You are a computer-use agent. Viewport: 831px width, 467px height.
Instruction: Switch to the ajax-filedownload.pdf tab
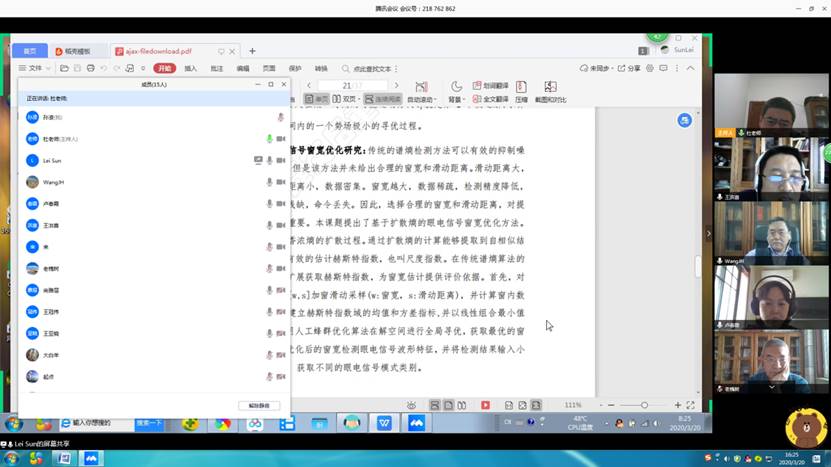(166, 51)
